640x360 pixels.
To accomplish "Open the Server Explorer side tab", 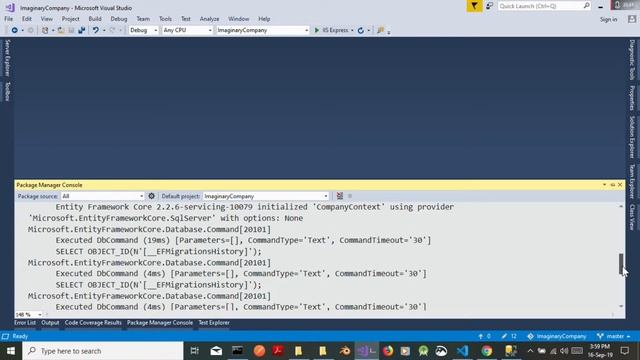I will coord(7,58).
